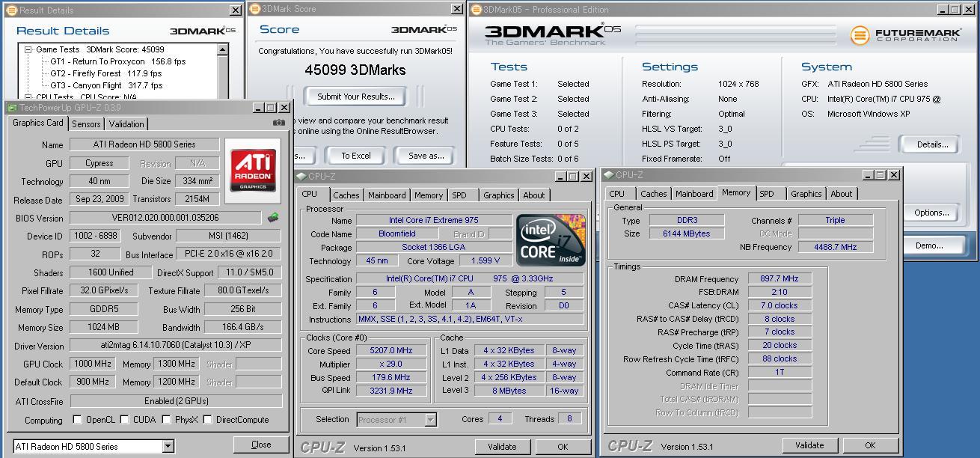Click the Core Speed 5207.0 MHz value

(391, 351)
